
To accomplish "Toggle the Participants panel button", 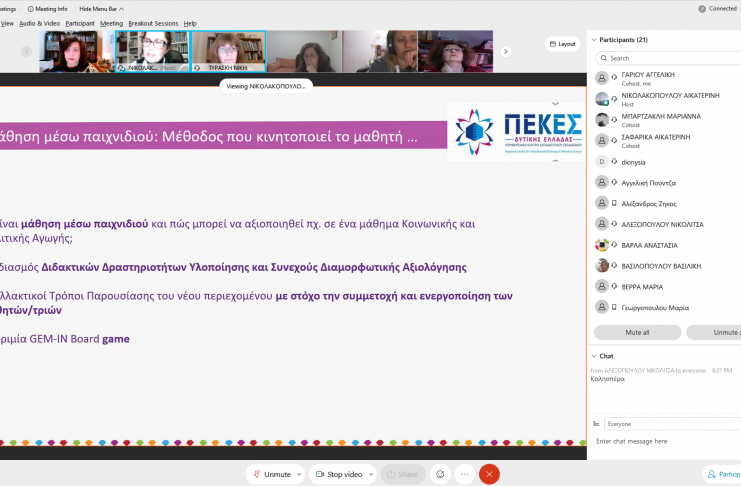I will point(722,474).
